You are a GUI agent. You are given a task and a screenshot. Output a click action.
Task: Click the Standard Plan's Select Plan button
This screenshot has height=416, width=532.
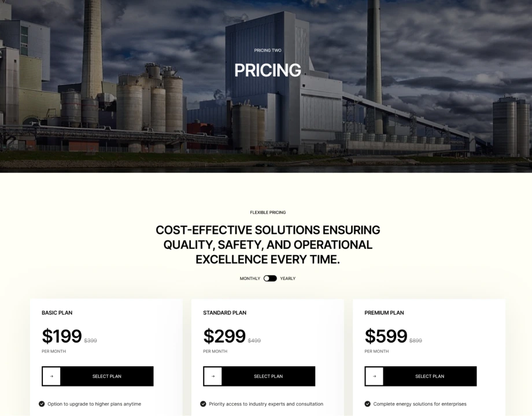point(268,376)
